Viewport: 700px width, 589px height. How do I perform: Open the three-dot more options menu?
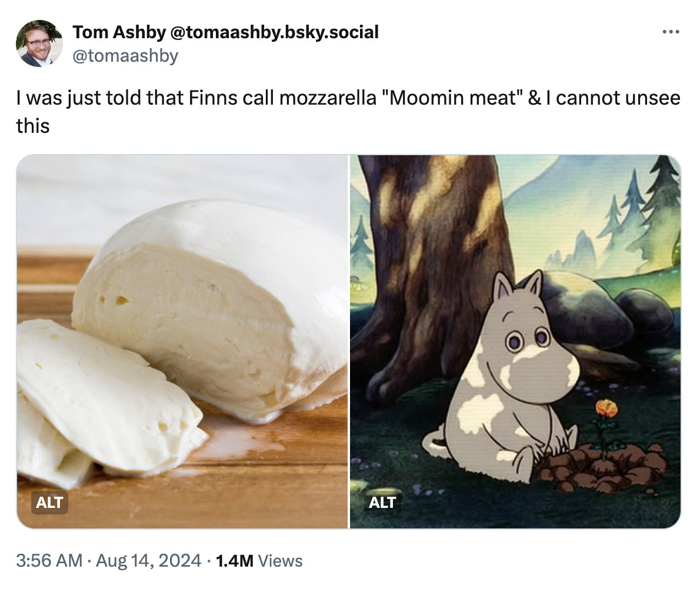[670, 31]
